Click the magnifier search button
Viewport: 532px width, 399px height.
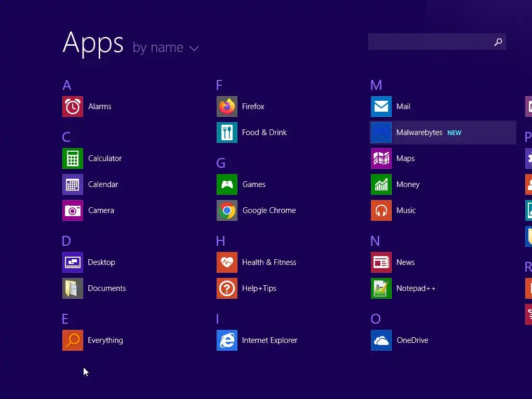(498, 42)
